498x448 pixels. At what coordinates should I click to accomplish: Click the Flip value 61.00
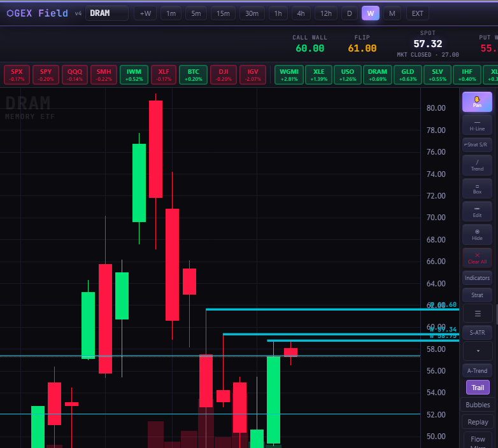pos(362,48)
